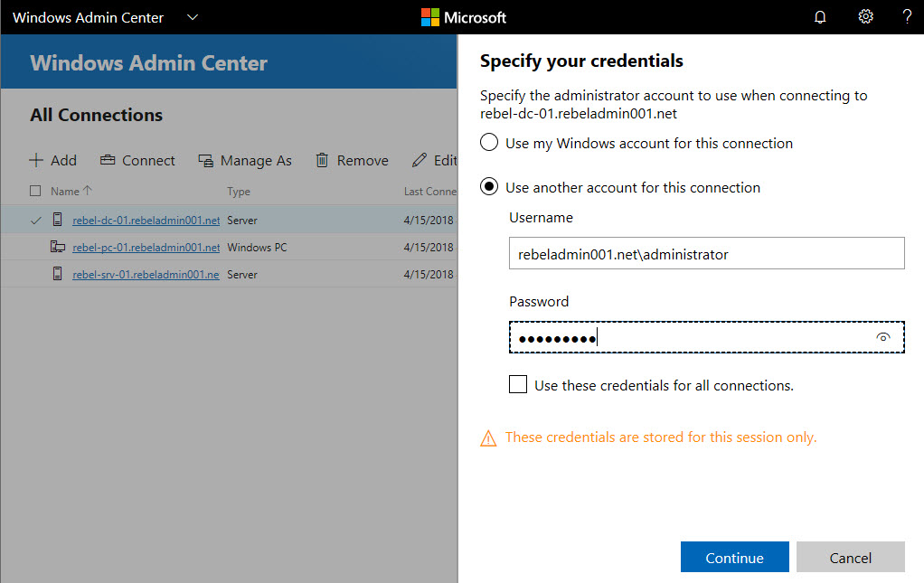Click the 4/15/2018 date for rebel-srv-01
This screenshot has width=924, height=583.
429,275
